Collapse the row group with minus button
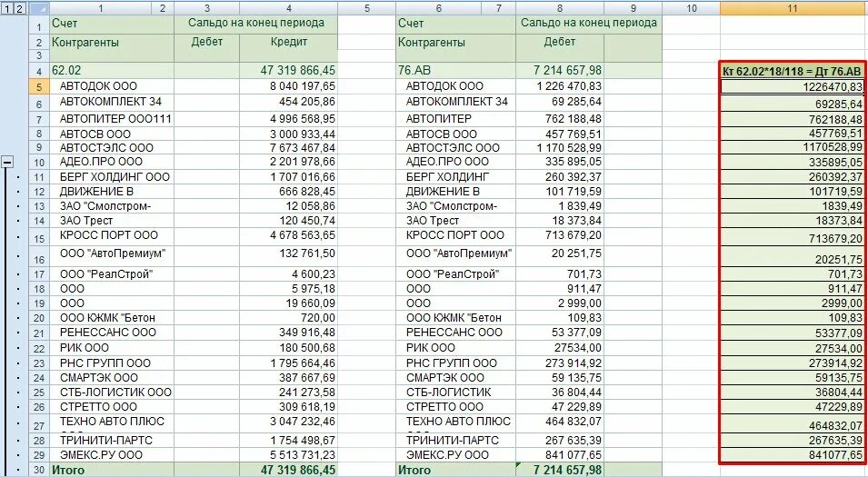 coord(8,162)
